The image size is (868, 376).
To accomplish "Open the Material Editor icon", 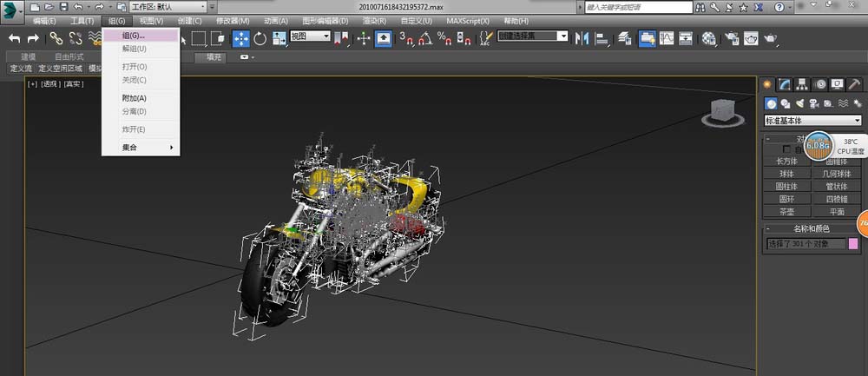I will click(x=709, y=38).
